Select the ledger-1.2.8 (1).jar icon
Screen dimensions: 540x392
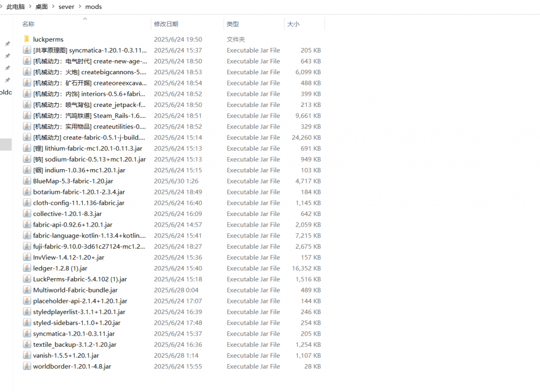(27, 268)
